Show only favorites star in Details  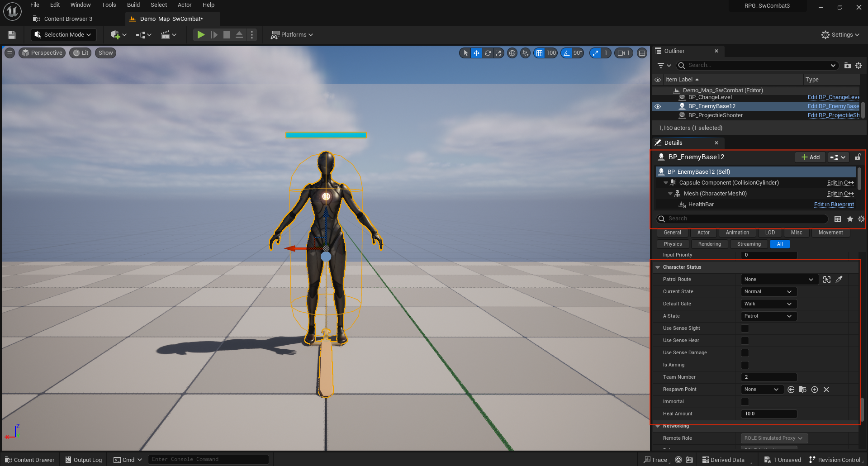click(x=850, y=219)
